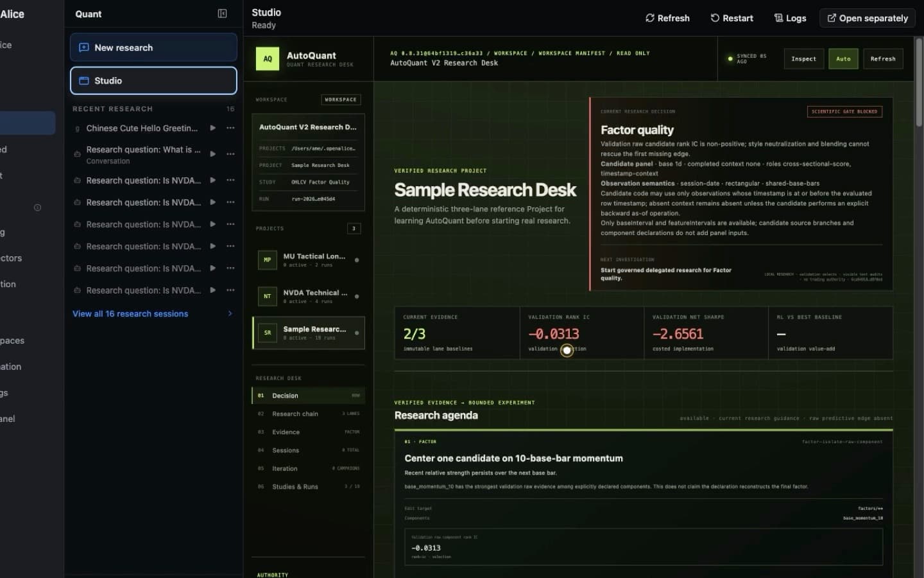This screenshot has width=924, height=578.
Task: Click Refresh next to Auto button
Action: [x=883, y=58]
